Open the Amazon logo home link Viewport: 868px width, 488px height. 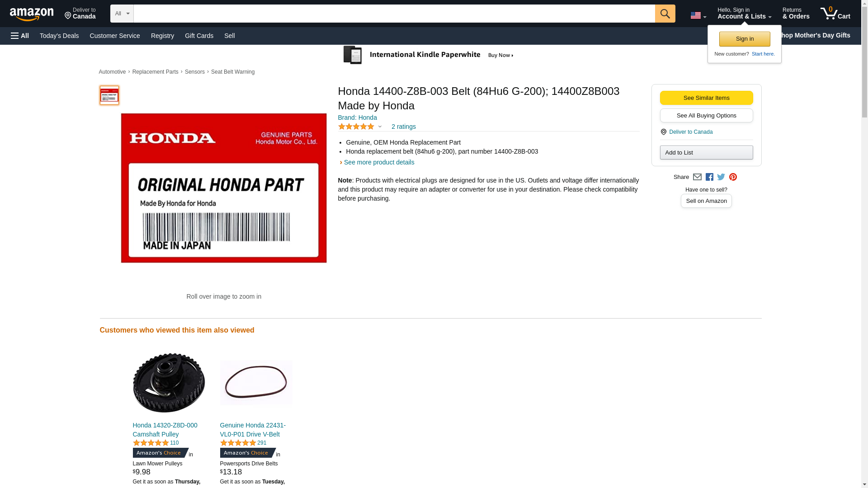click(x=32, y=14)
